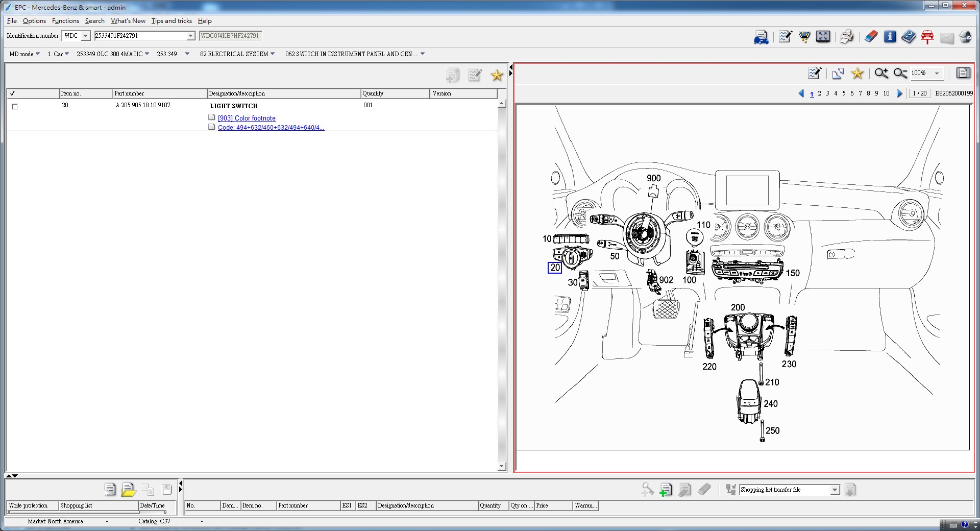Check the box for item 20

tap(15, 107)
